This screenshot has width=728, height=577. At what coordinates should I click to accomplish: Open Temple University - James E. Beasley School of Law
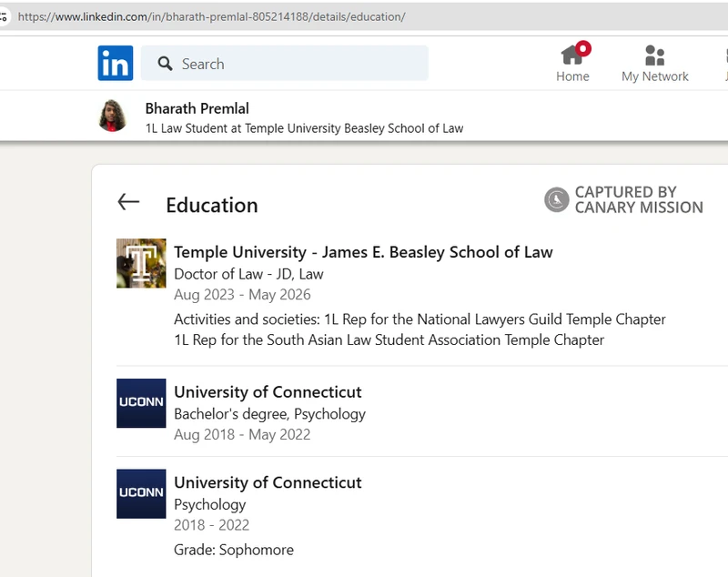(363, 252)
